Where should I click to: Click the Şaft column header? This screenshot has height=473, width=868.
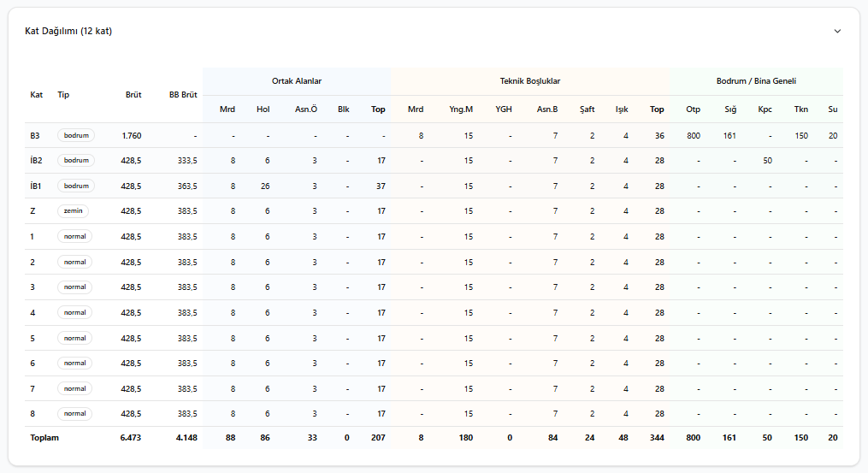click(x=587, y=109)
